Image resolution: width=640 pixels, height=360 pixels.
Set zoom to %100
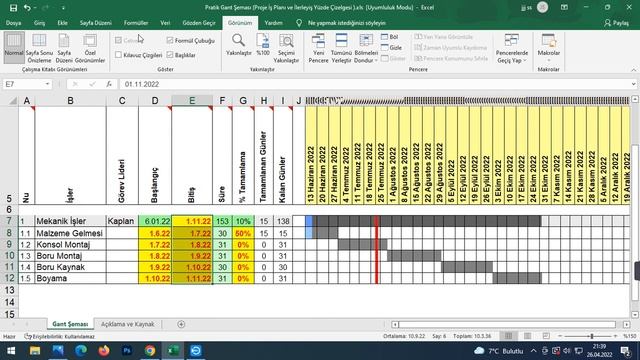coord(263,45)
